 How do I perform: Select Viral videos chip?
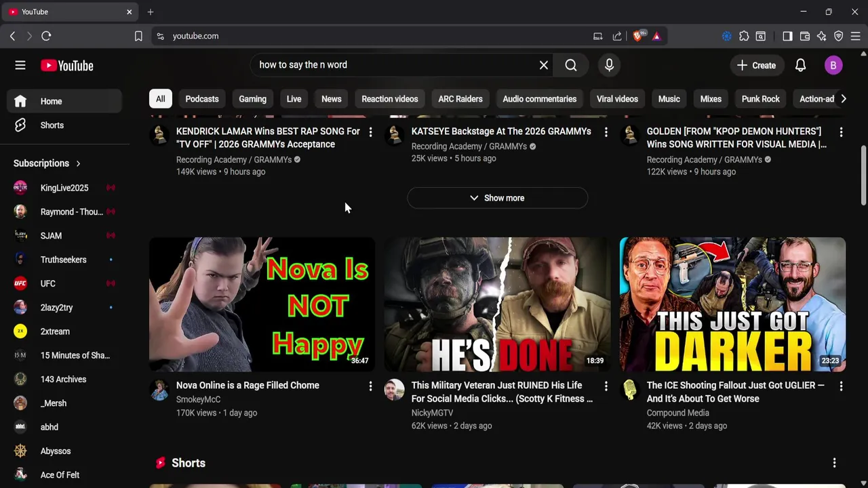[617, 99]
